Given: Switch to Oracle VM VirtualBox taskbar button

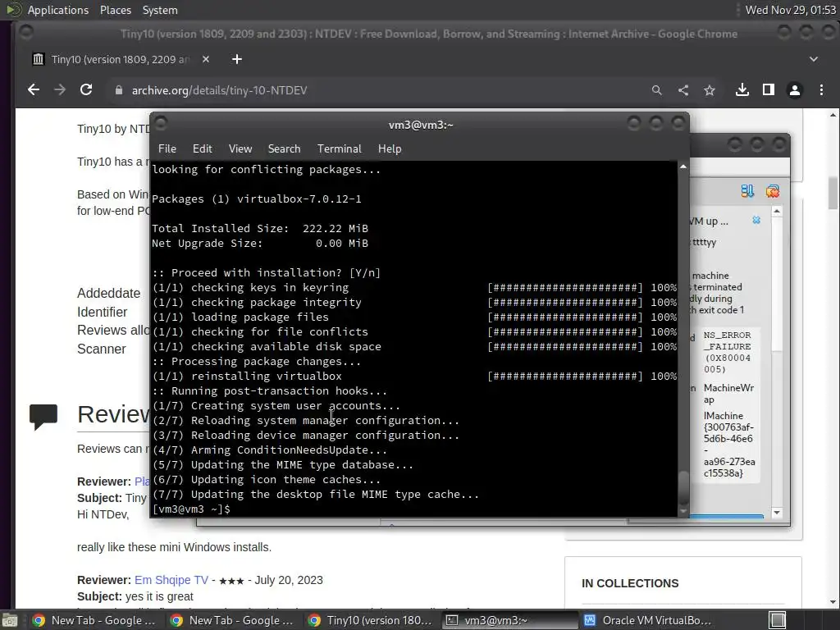Looking at the screenshot, I should 648,620.
